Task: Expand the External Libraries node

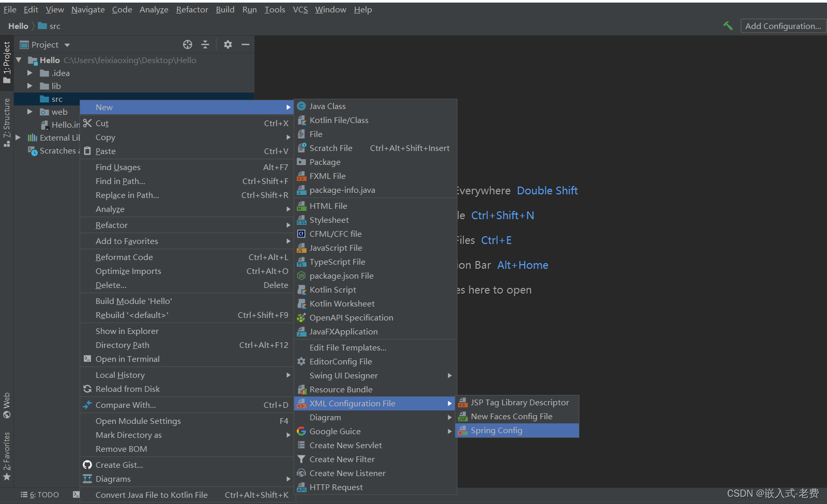Action: [18, 138]
